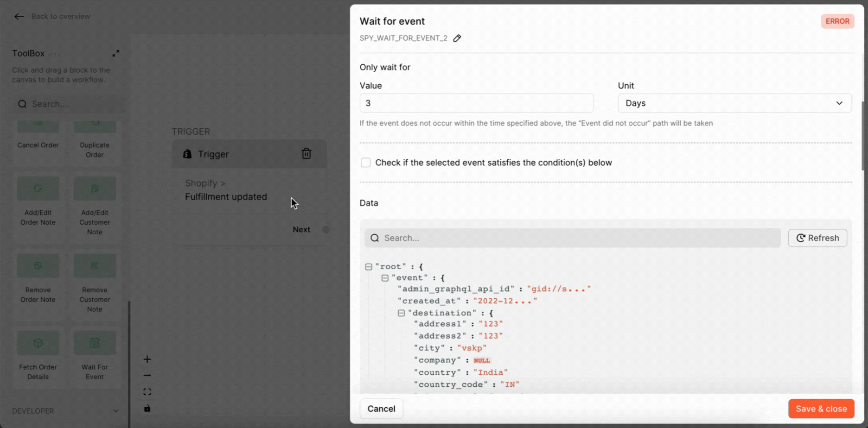Click the Shopify bag icon on Trigger
This screenshot has height=428, width=868.
coord(187,154)
